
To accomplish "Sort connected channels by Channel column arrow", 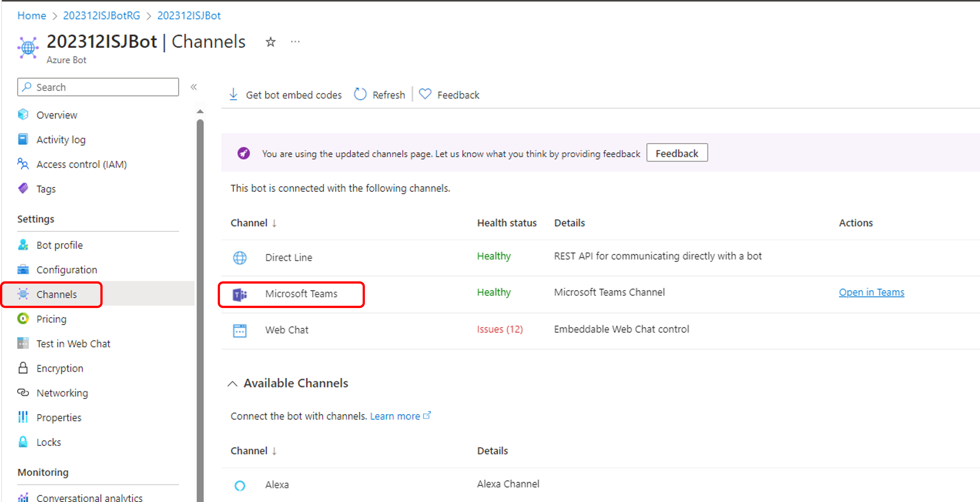I will (x=274, y=223).
